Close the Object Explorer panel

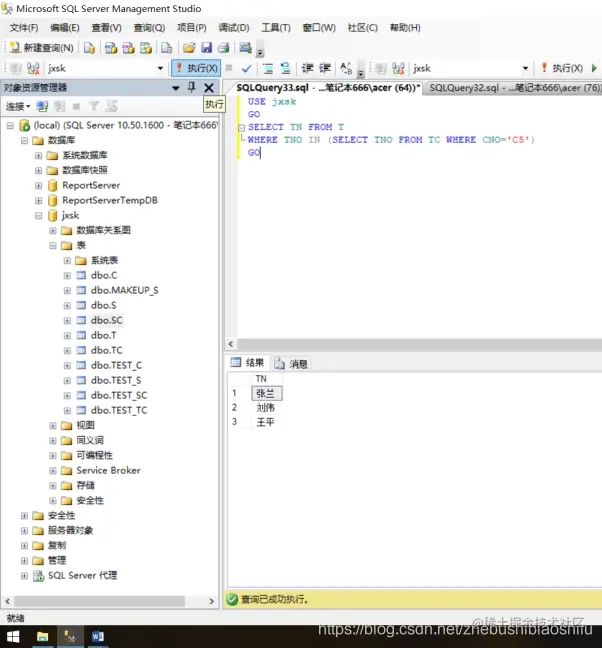[209, 88]
